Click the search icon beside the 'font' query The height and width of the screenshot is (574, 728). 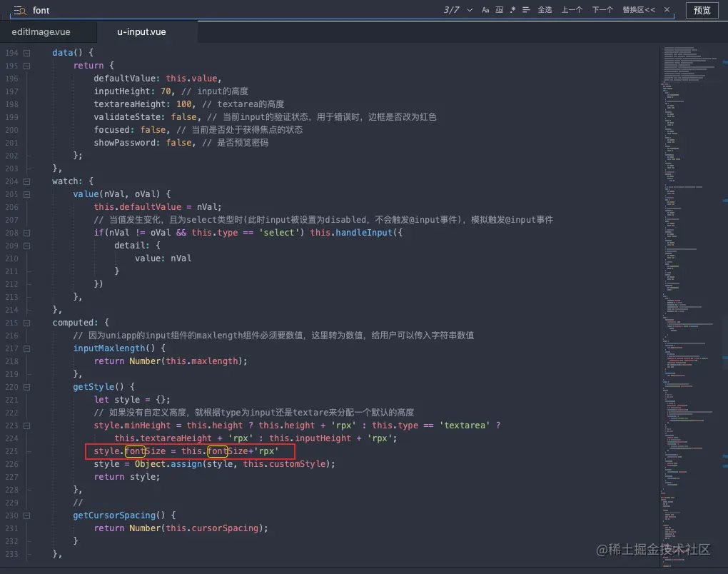pyautogui.click(x=19, y=10)
